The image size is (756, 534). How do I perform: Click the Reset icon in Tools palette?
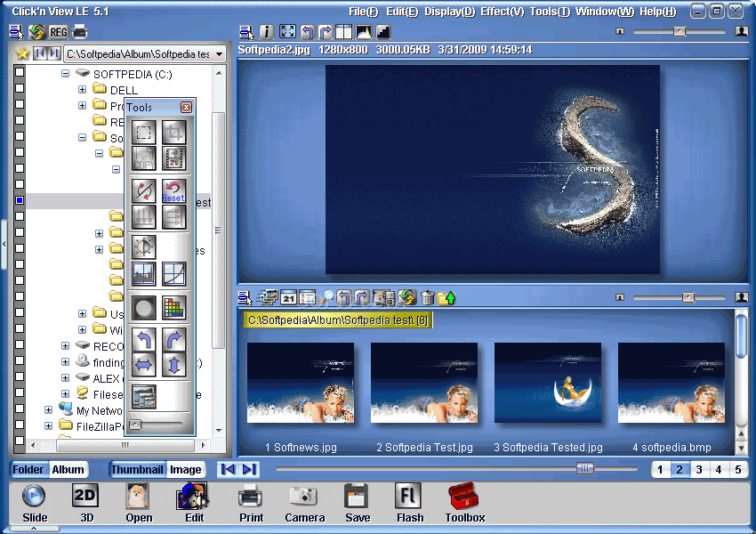click(x=173, y=191)
